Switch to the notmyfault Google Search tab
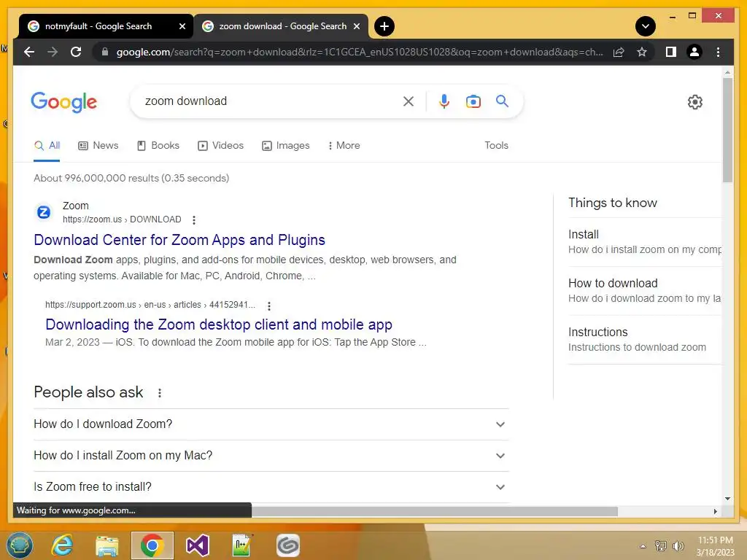 coord(98,26)
